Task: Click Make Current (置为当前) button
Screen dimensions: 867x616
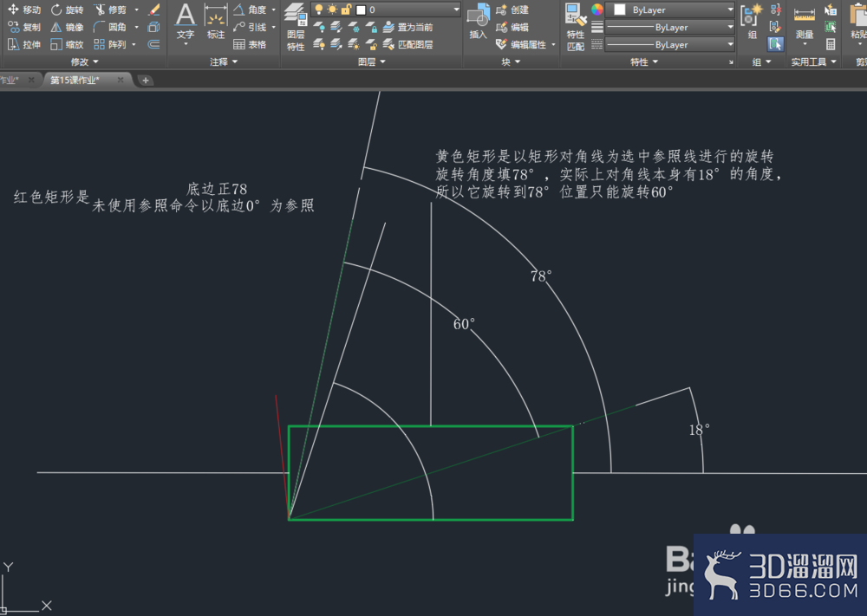Action: click(408, 27)
